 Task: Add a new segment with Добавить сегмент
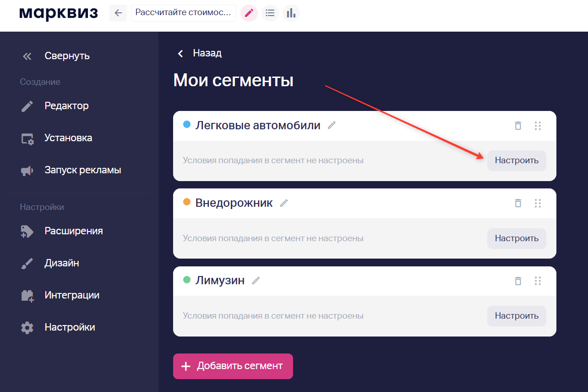(x=233, y=366)
